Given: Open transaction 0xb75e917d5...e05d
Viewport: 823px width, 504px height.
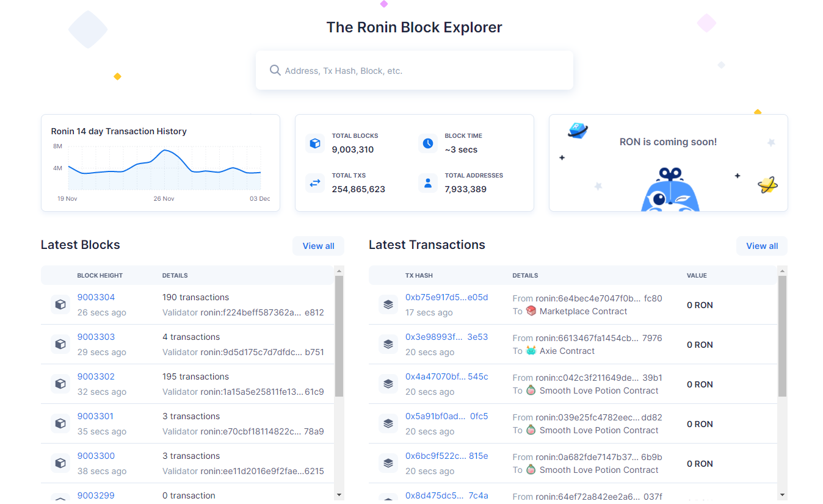Looking at the screenshot, I should coord(446,297).
